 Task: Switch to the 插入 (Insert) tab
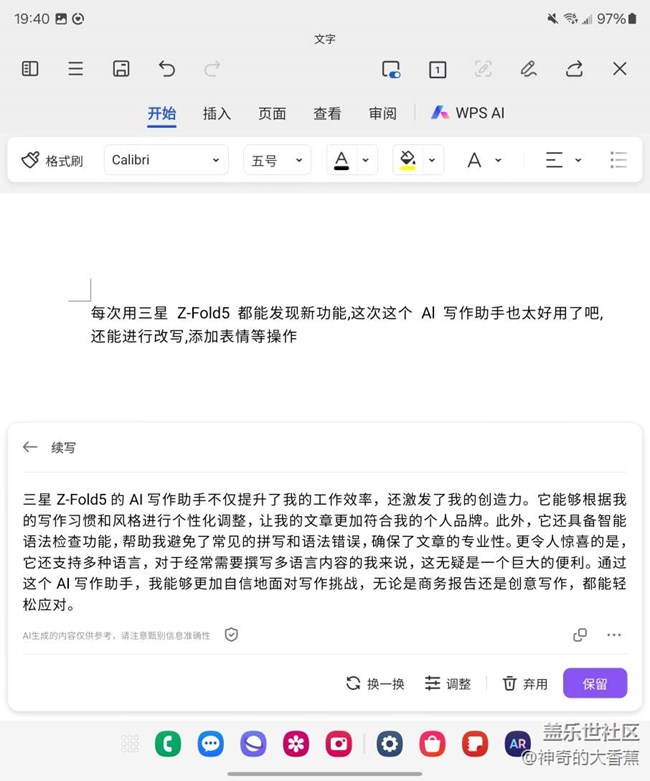[217, 113]
